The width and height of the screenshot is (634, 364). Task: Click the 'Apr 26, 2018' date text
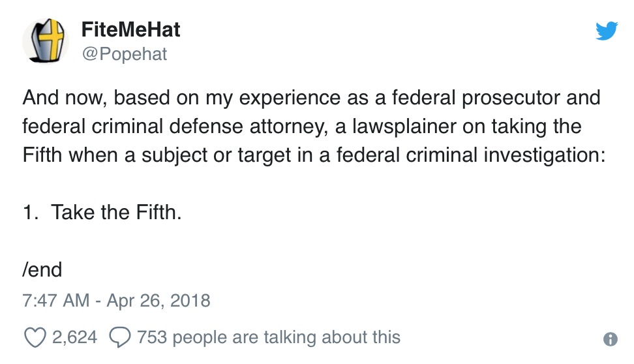click(x=158, y=301)
